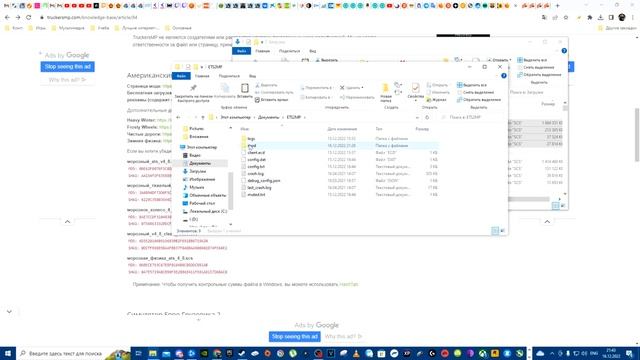Click Снять выделение in ETS2MP window ribbon

coord(475,92)
